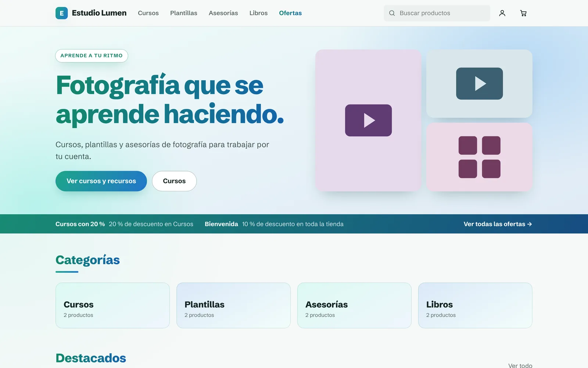Open the Ofertas nav link
Viewport: 588px width, 368px height.
(x=290, y=13)
